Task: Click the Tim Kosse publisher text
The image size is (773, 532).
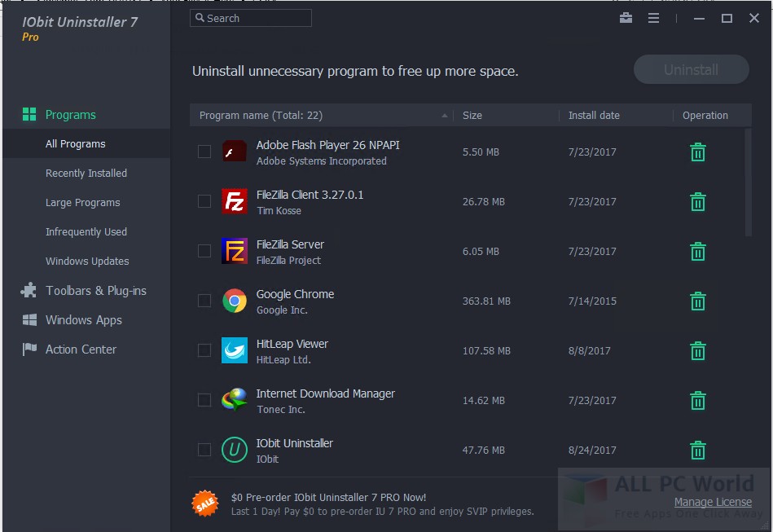Action: (x=279, y=211)
